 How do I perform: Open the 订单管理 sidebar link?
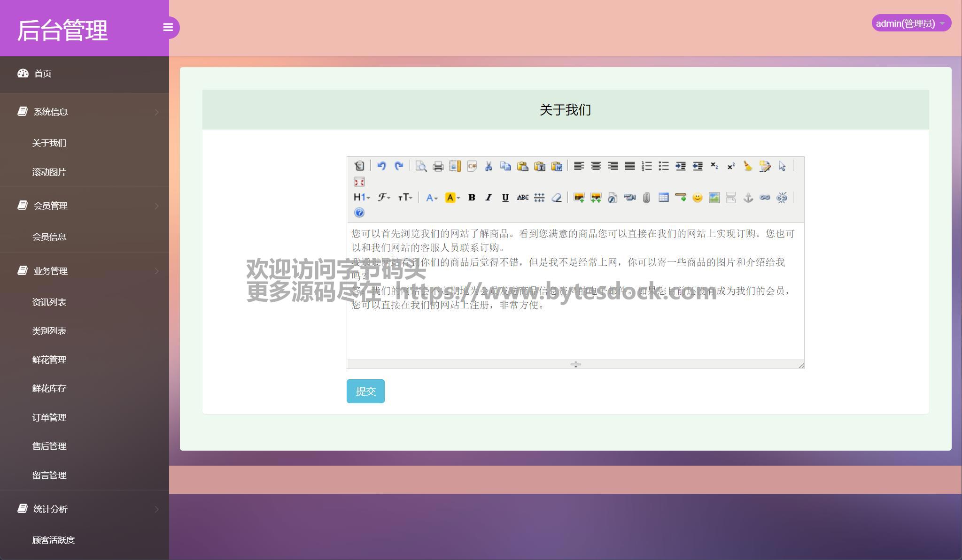coord(49,418)
